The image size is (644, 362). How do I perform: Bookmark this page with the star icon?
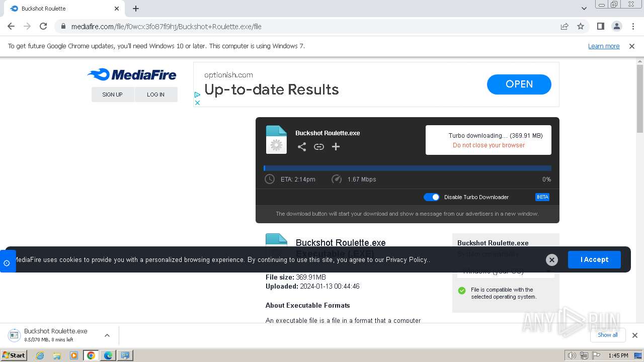pos(581,27)
